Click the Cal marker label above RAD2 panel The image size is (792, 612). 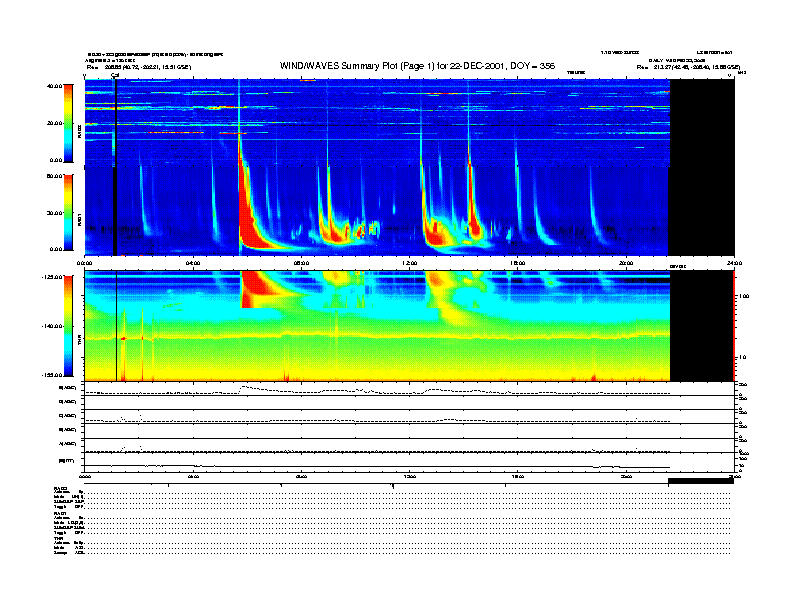[x=115, y=74]
